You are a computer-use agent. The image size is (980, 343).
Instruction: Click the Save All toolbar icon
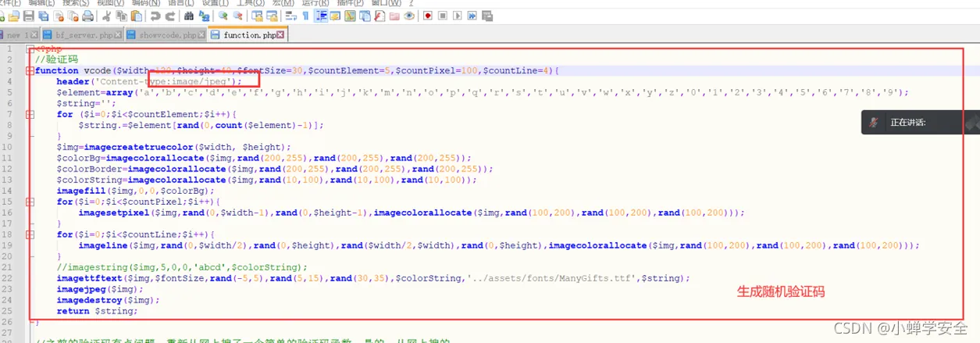click(43, 16)
